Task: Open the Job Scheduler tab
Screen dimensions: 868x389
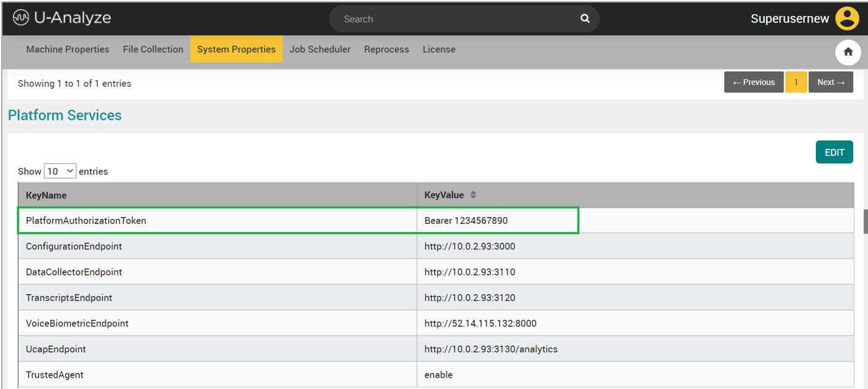Action: (320, 49)
